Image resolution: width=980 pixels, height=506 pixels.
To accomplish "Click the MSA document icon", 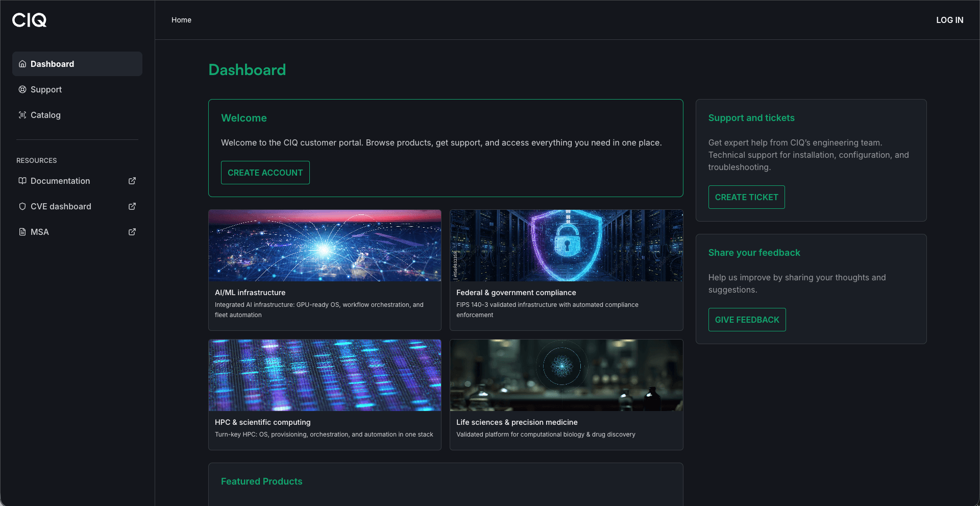I will click(x=22, y=232).
